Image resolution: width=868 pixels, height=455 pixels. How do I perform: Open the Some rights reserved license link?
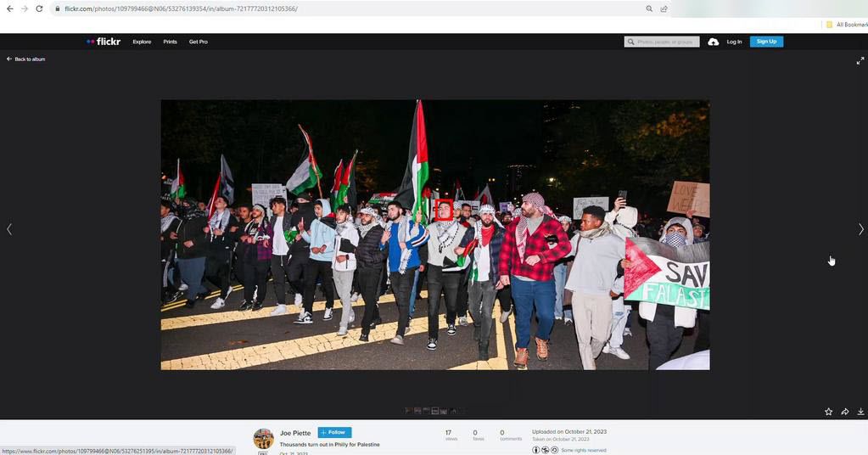[x=584, y=450]
